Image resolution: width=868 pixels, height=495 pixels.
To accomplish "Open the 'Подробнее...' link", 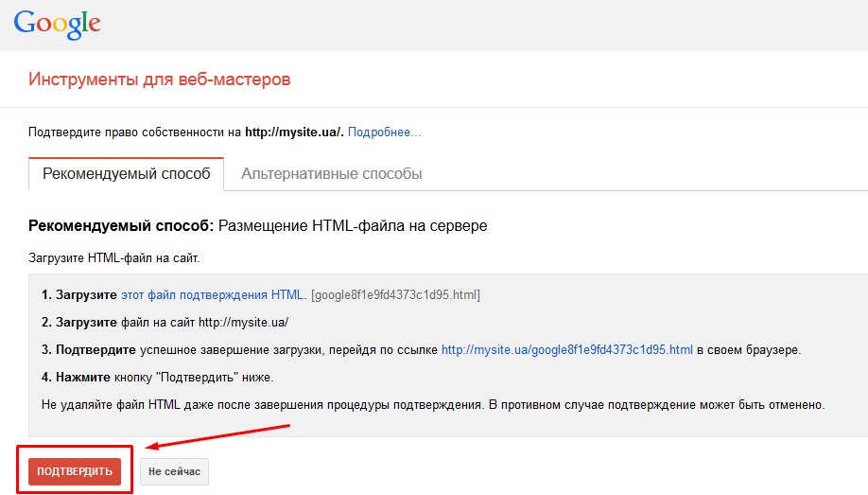I will click(x=384, y=132).
